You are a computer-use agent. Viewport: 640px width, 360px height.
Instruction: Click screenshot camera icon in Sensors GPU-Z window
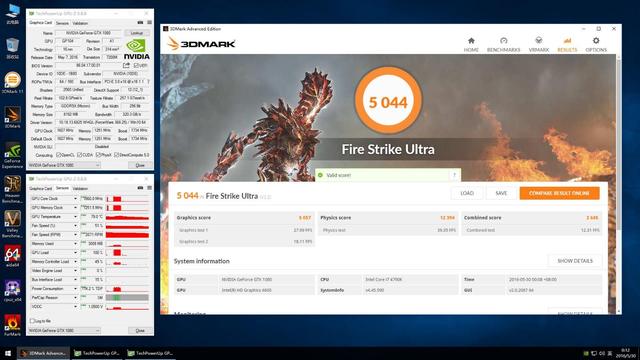pos(140,188)
